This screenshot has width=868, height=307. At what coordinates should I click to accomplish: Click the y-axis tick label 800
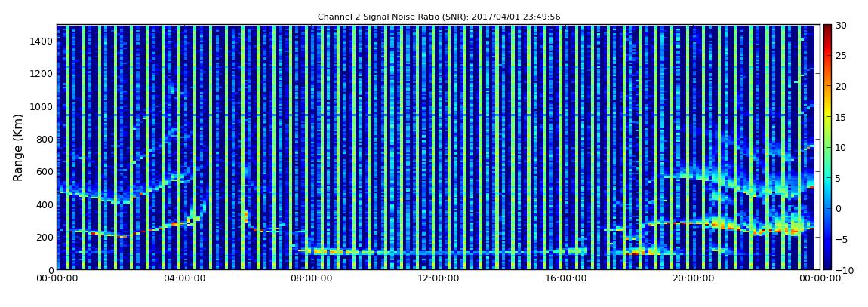[x=45, y=139]
